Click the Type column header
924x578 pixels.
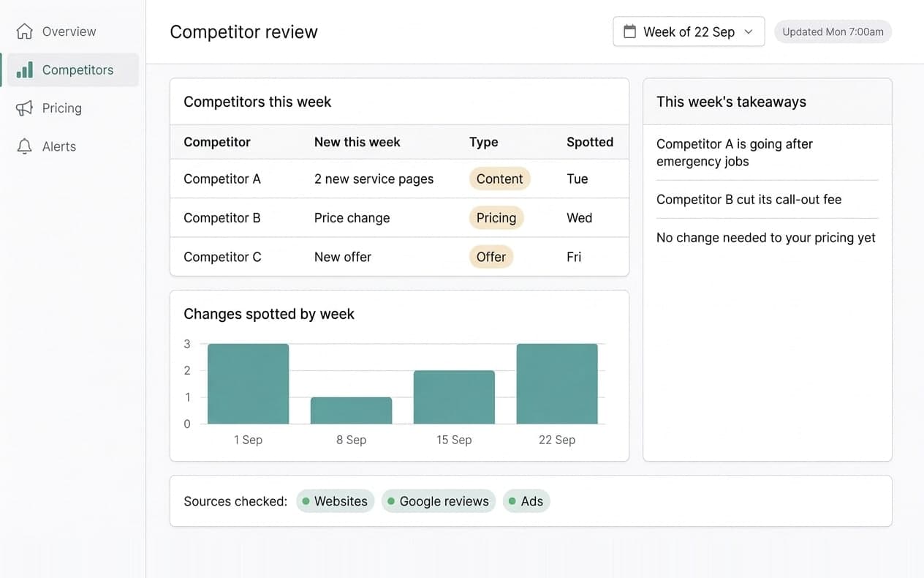point(484,142)
